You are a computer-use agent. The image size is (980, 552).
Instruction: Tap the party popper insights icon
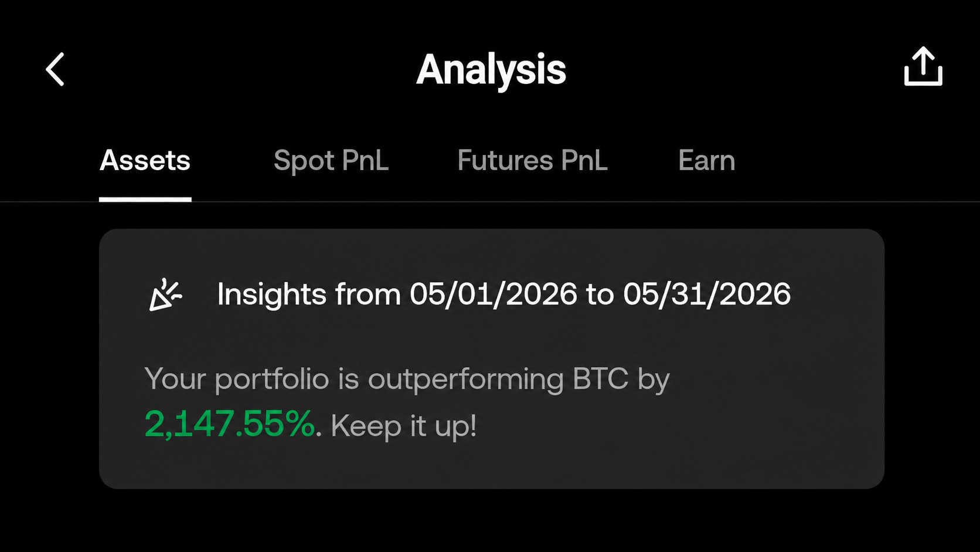tap(165, 294)
